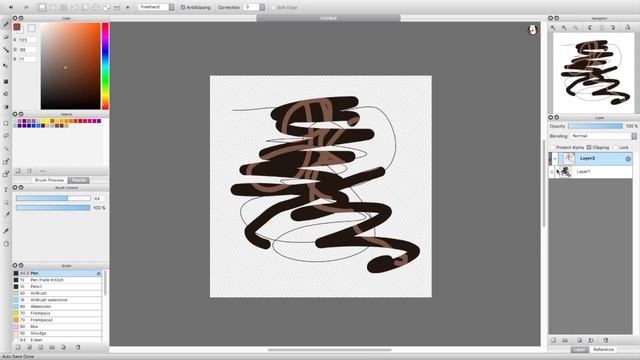Select the Layer1 row thumbnail
This screenshot has height=360, width=640.
point(565,172)
